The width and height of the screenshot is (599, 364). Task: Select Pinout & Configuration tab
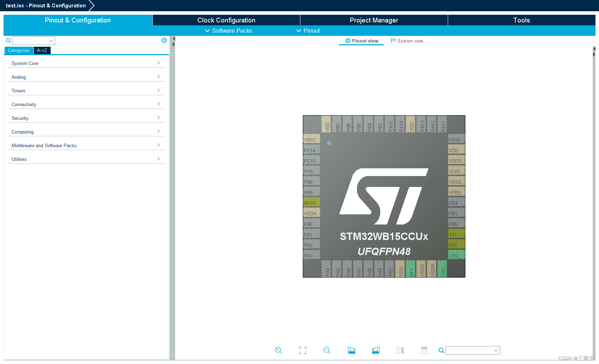[78, 20]
